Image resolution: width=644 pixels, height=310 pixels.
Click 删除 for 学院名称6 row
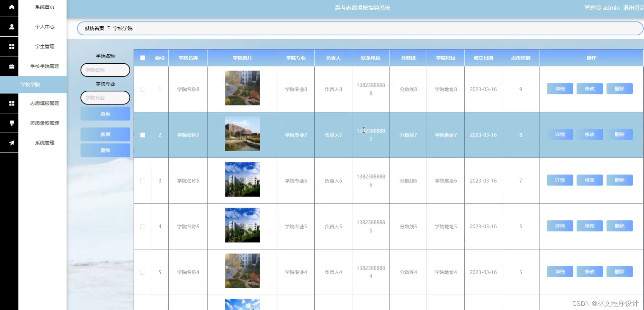point(619,180)
